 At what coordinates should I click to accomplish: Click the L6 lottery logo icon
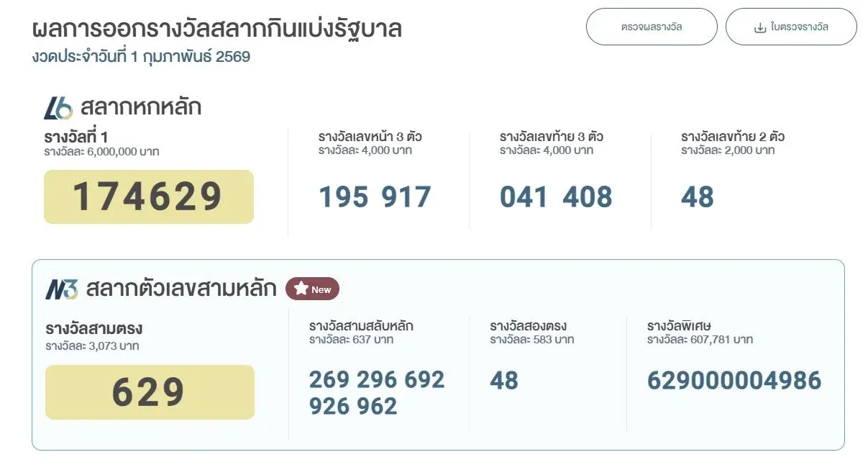click(x=58, y=108)
